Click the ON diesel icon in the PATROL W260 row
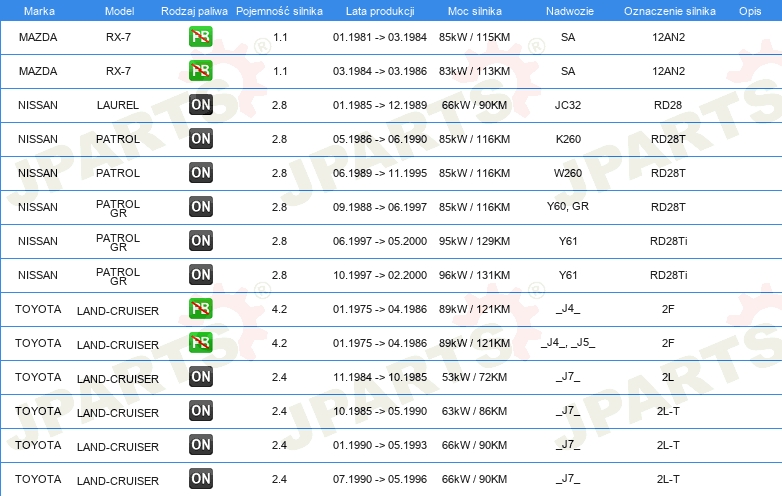This screenshot has height=496, width=782. (x=200, y=172)
